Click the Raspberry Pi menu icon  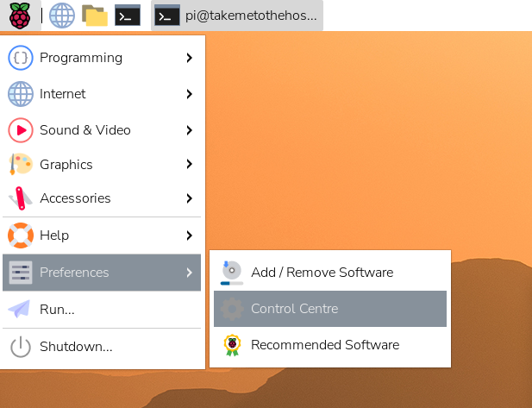(x=20, y=16)
